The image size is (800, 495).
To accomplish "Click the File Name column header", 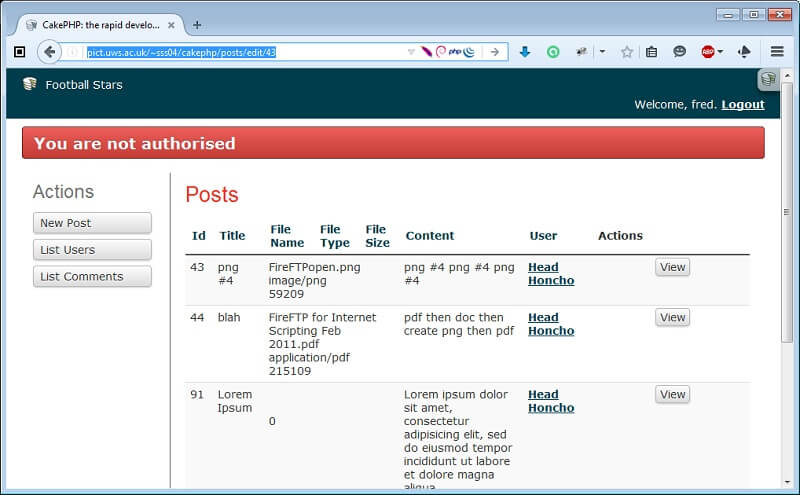I will click(287, 236).
